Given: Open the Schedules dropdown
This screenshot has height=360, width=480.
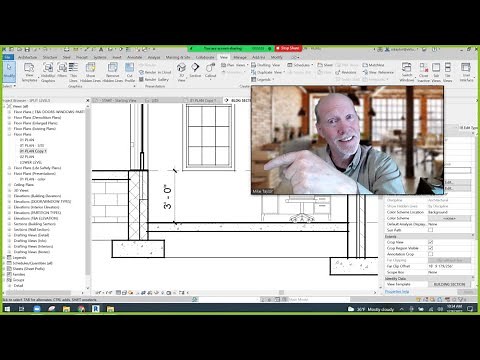Looking at the screenshot, I should [x=300, y=65].
